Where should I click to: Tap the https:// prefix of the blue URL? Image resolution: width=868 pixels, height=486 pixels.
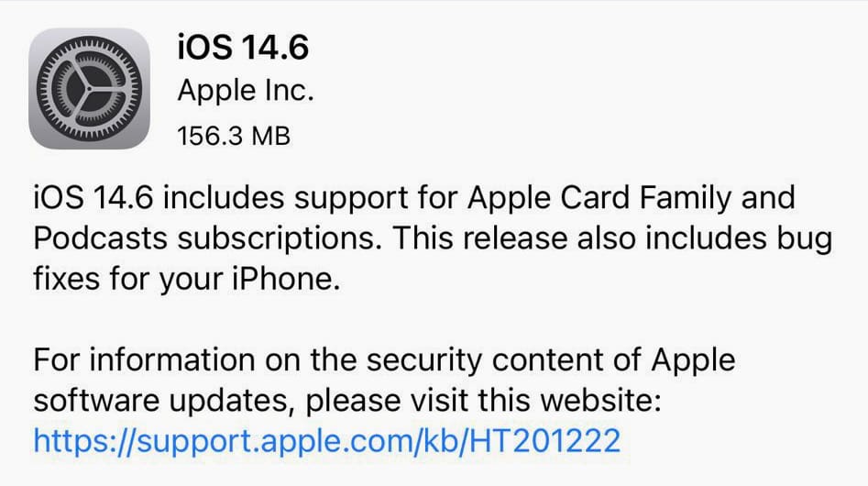coord(84,441)
